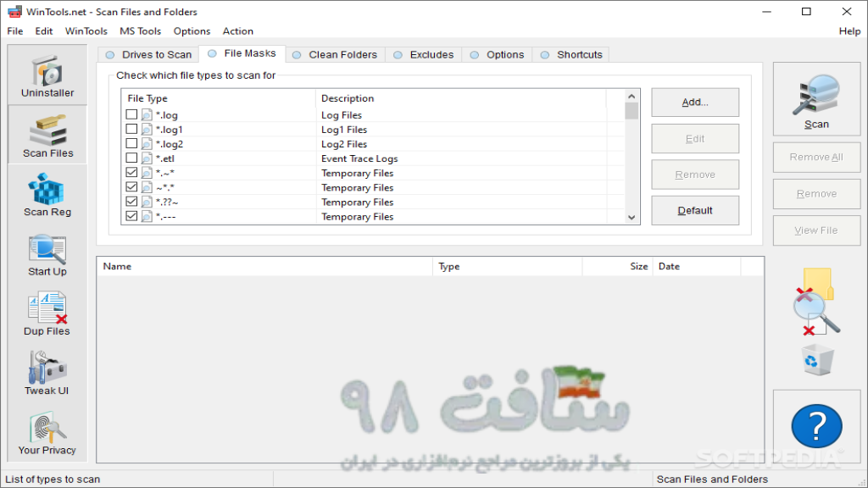Select the File Masks tab
The height and width of the screenshot is (488, 868).
coord(242,53)
